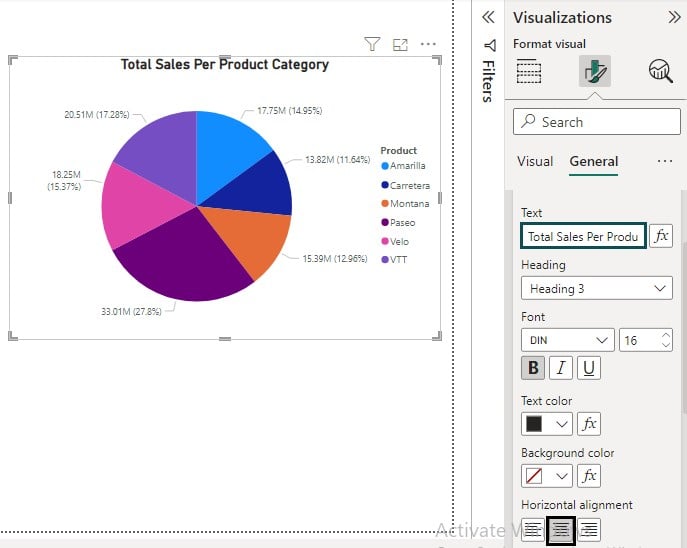
Task: Click the 15.39M (12.96%) data label
Action: 335,258
